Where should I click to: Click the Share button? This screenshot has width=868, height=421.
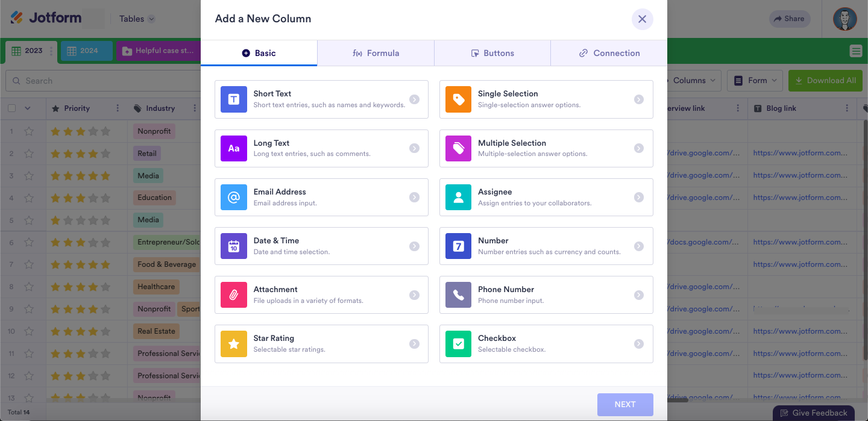point(789,19)
